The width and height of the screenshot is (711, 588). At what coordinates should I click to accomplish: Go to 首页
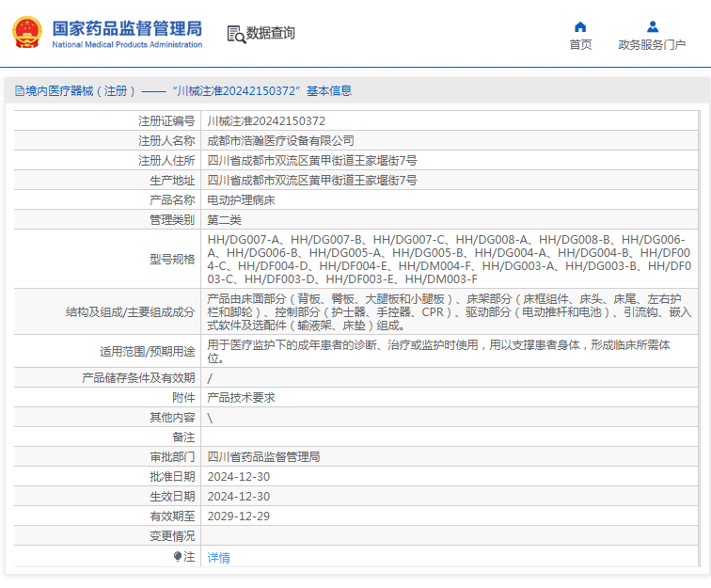coord(580,45)
